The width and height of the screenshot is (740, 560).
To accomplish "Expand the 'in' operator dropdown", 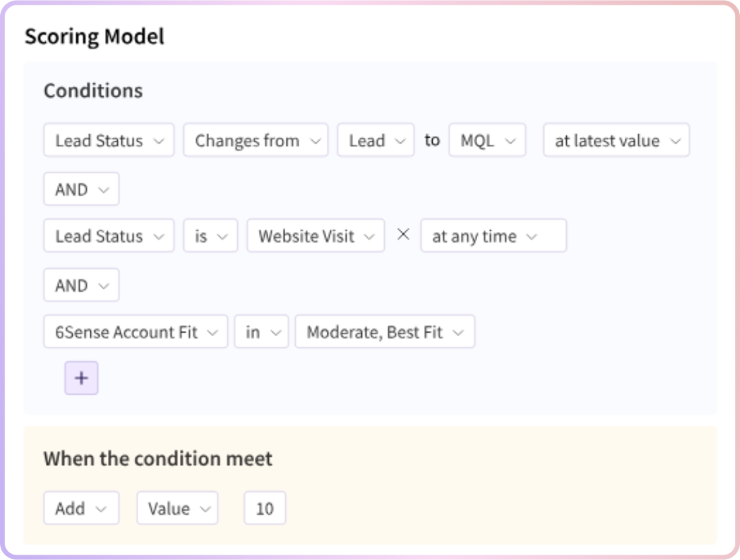I will click(x=261, y=332).
